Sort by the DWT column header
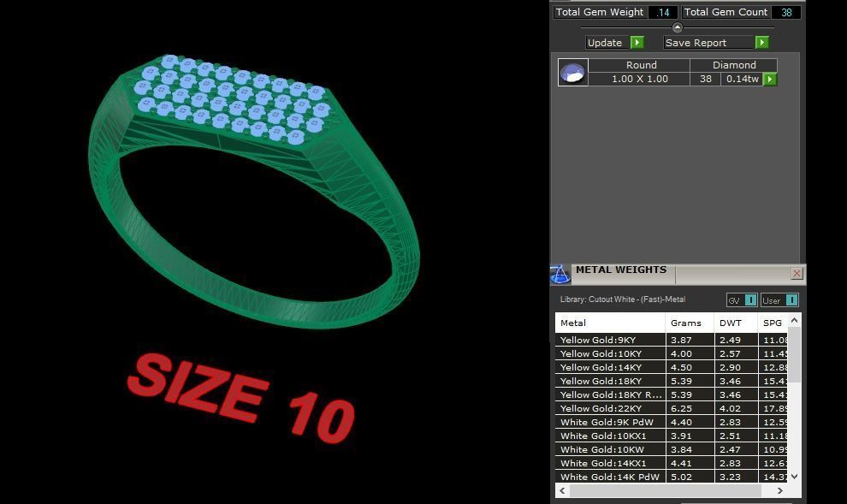 click(x=735, y=323)
